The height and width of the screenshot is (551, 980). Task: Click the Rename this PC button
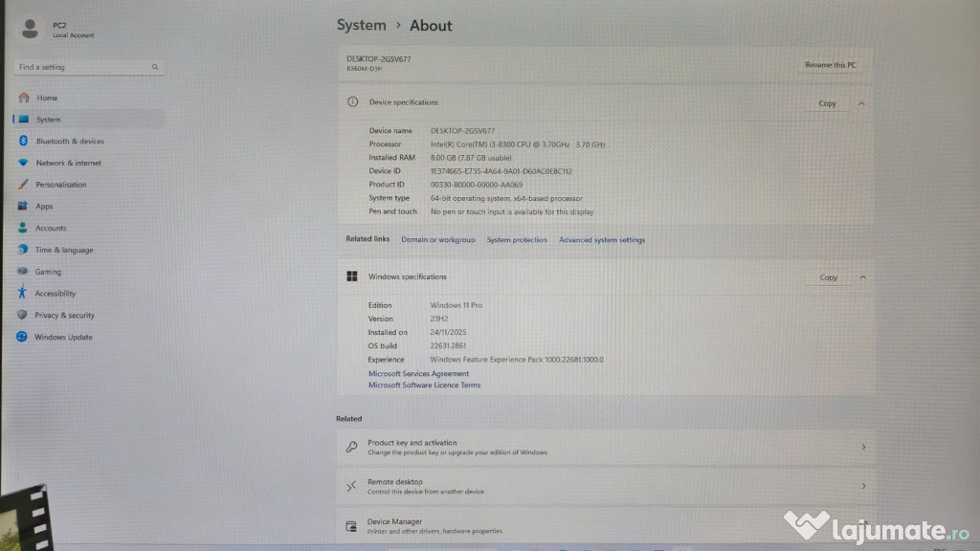pyautogui.click(x=830, y=65)
